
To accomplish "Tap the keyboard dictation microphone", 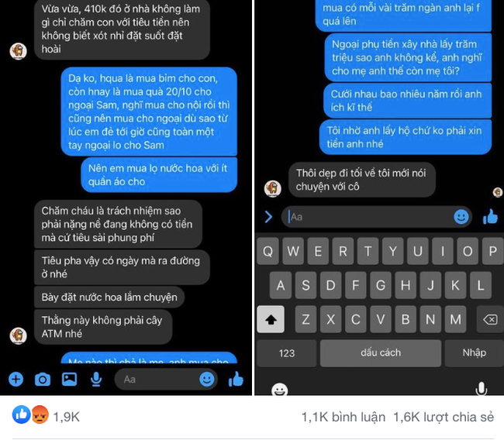I will 481,389.
